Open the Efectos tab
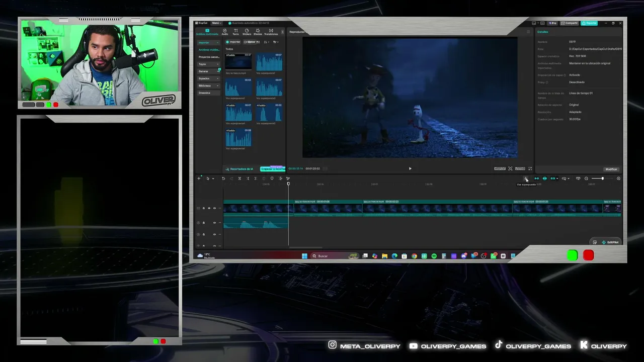 tap(258, 32)
